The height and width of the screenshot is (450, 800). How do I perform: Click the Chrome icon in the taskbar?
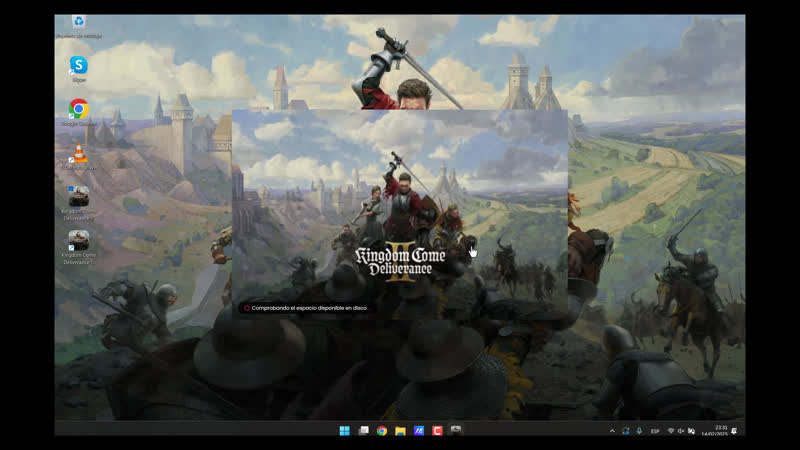[382, 431]
